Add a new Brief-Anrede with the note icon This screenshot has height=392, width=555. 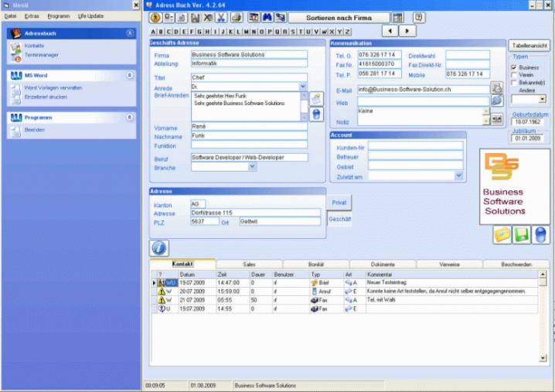(316, 98)
